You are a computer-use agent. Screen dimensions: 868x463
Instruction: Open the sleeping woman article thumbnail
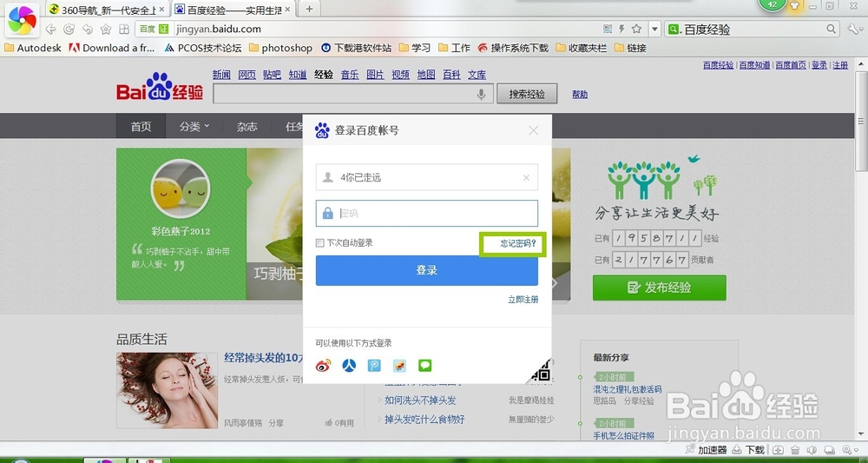[167, 390]
